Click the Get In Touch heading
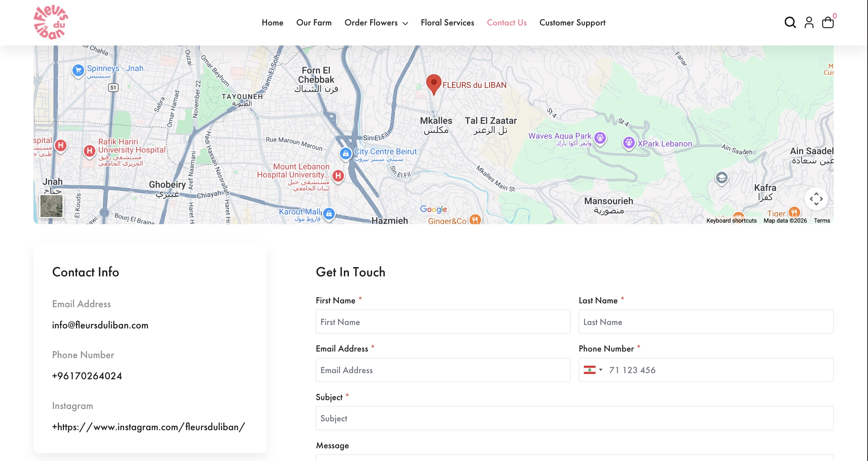868x461 pixels. click(x=350, y=272)
